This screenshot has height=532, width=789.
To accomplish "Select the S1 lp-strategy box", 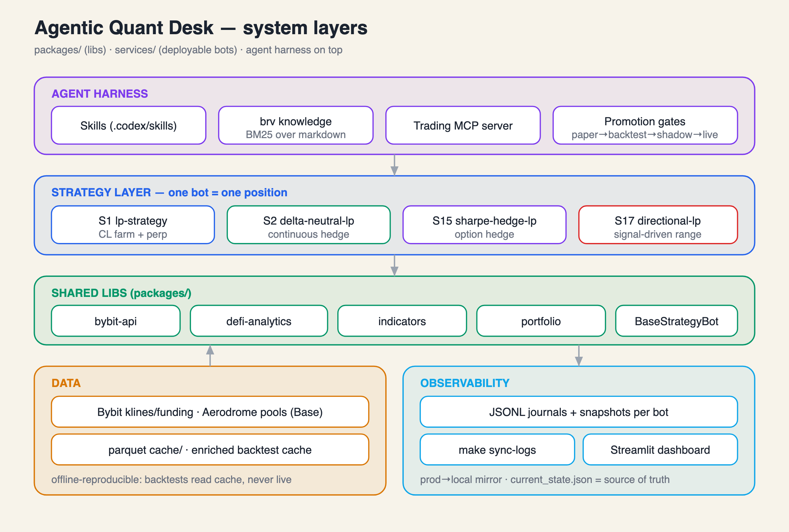I will (133, 225).
